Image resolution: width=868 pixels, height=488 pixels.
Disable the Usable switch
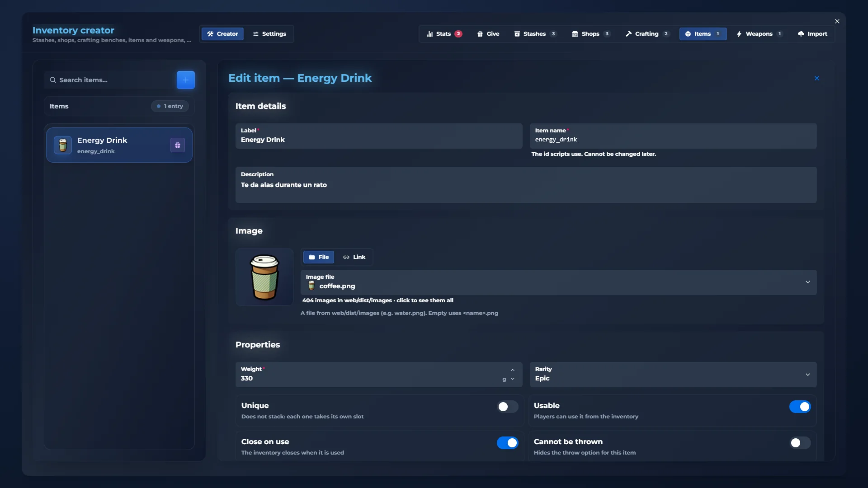pos(800,407)
